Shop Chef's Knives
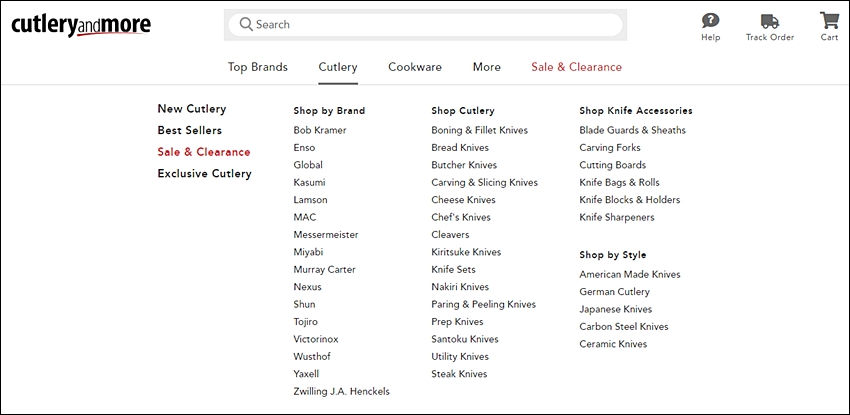Screen dimensions: 850x415 click(461, 217)
